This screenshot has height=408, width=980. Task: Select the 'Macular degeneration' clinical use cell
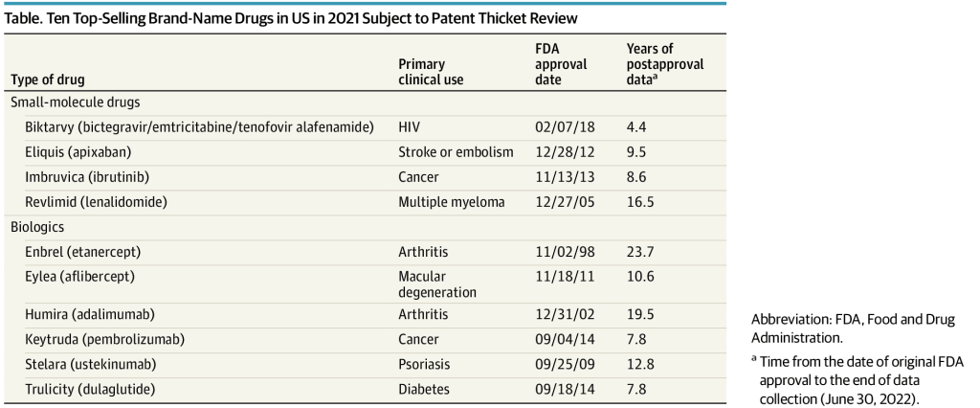click(x=437, y=283)
